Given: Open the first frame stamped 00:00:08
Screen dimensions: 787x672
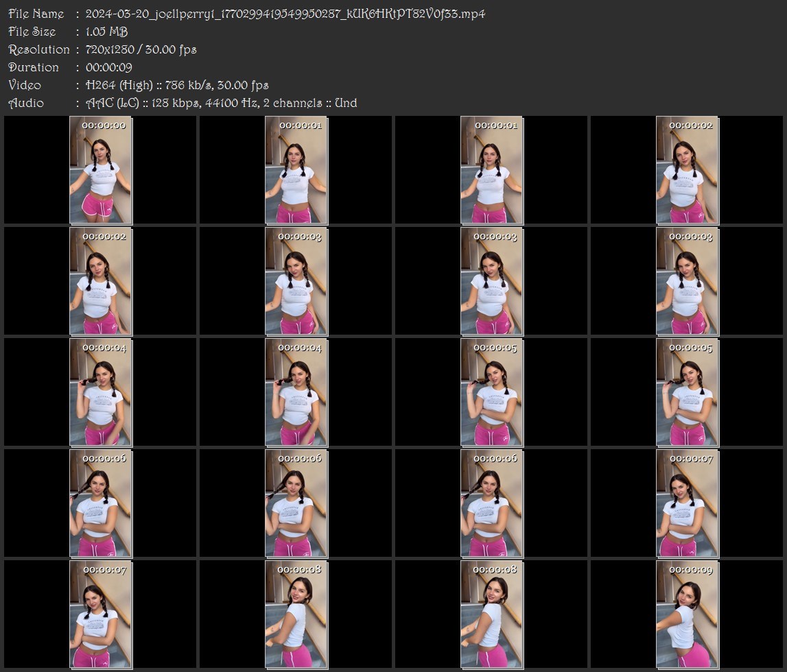Looking at the screenshot, I should click(296, 614).
